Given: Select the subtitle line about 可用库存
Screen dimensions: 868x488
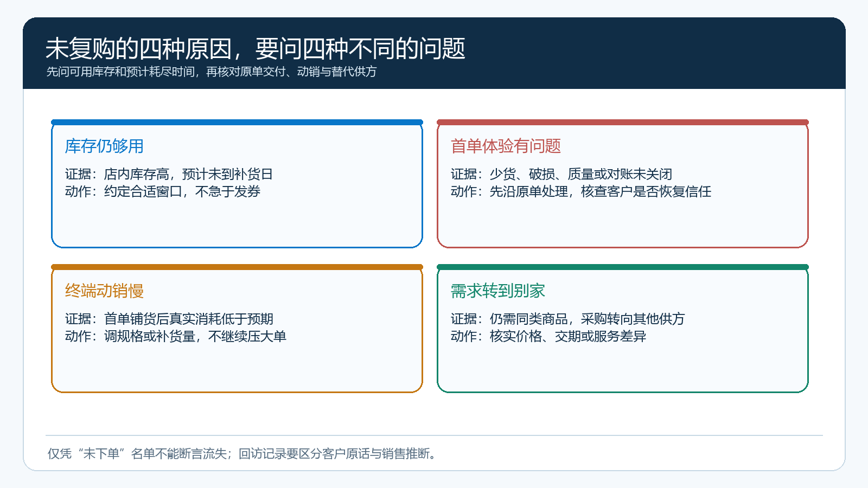Looking at the screenshot, I should click(211, 72).
